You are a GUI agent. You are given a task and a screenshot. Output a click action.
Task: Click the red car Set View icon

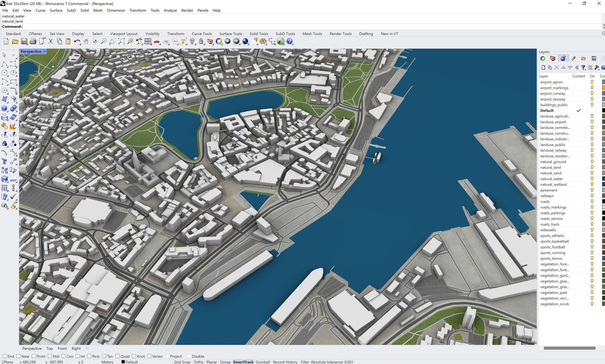[x=157, y=41]
